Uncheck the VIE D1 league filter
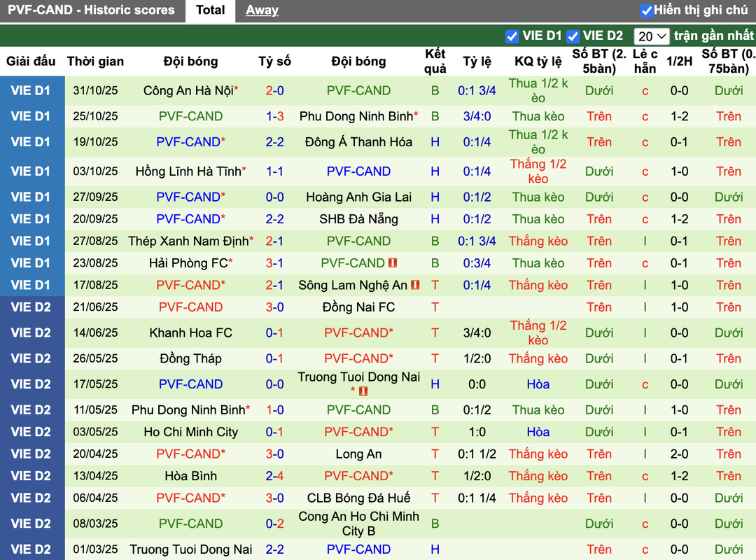 [512, 36]
